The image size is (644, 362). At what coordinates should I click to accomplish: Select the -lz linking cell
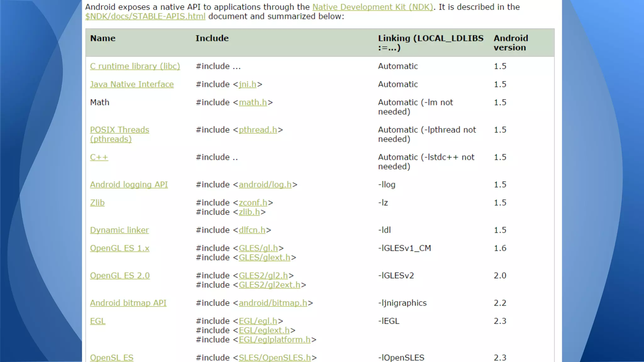click(383, 203)
